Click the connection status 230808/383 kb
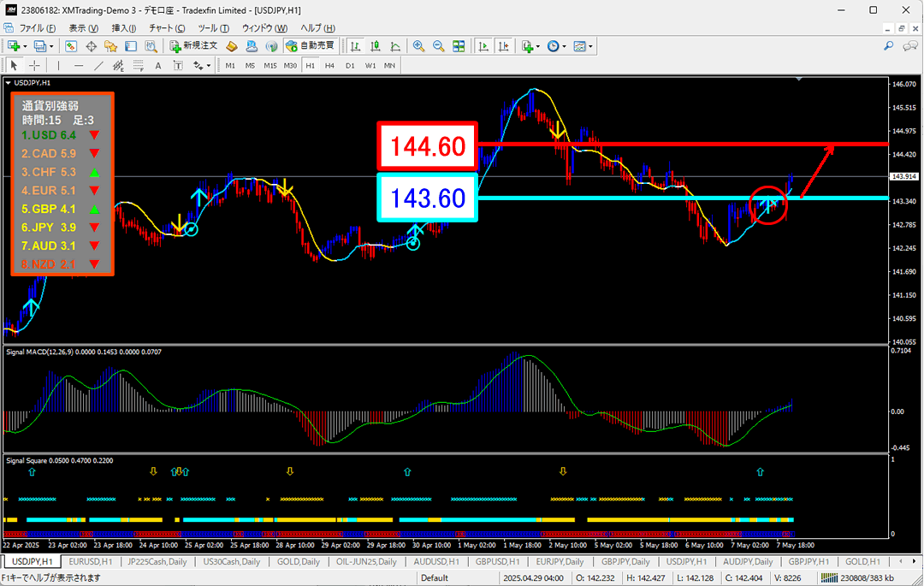 857,577
